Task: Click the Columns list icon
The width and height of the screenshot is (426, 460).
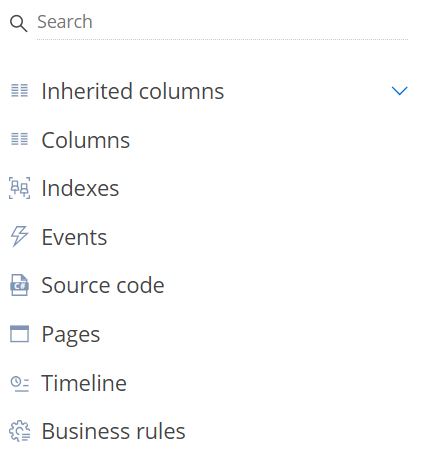Action: tap(20, 139)
